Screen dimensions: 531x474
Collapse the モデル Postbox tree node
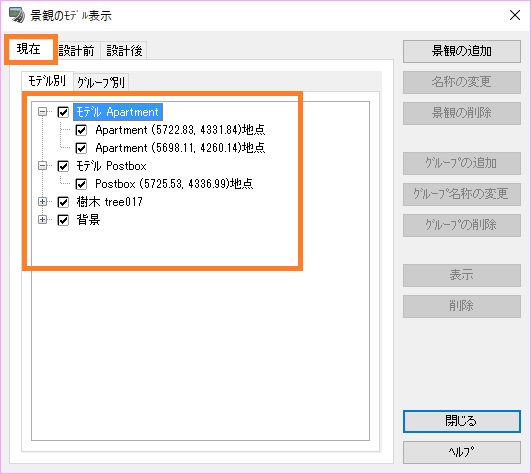click(x=42, y=166)
